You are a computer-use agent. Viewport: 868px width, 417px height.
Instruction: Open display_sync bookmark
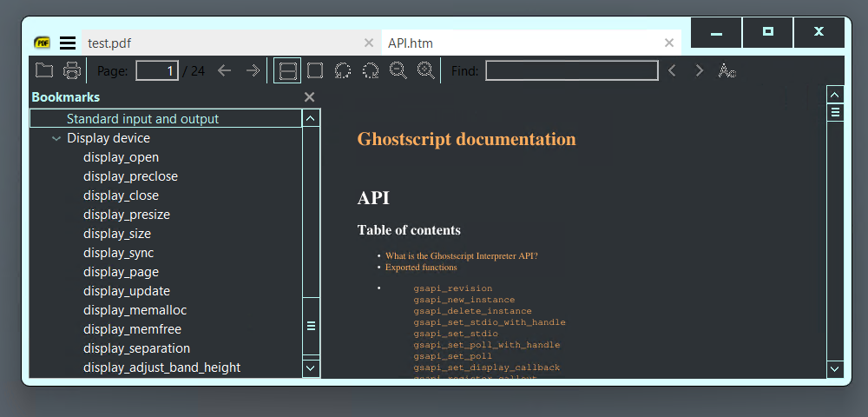click(118, 253)
